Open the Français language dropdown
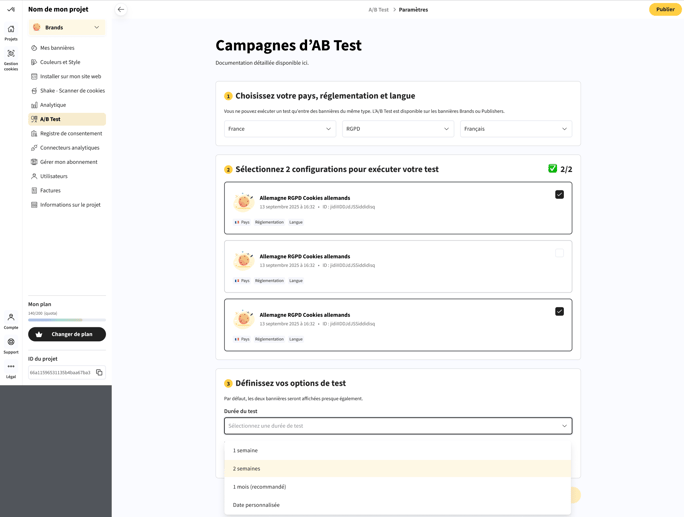This screenshot has height=517, width=684. pyautogui.click(x=516, y=129)
